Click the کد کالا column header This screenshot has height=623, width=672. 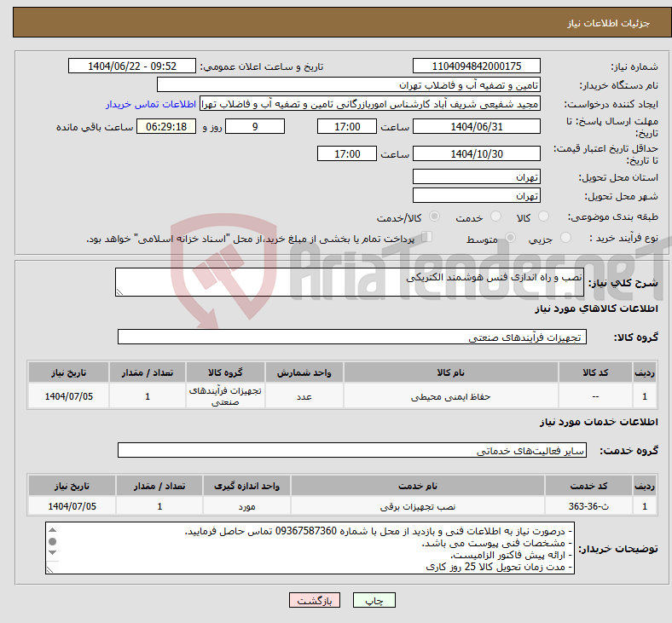pyautogui.click(x=595, y=372)
